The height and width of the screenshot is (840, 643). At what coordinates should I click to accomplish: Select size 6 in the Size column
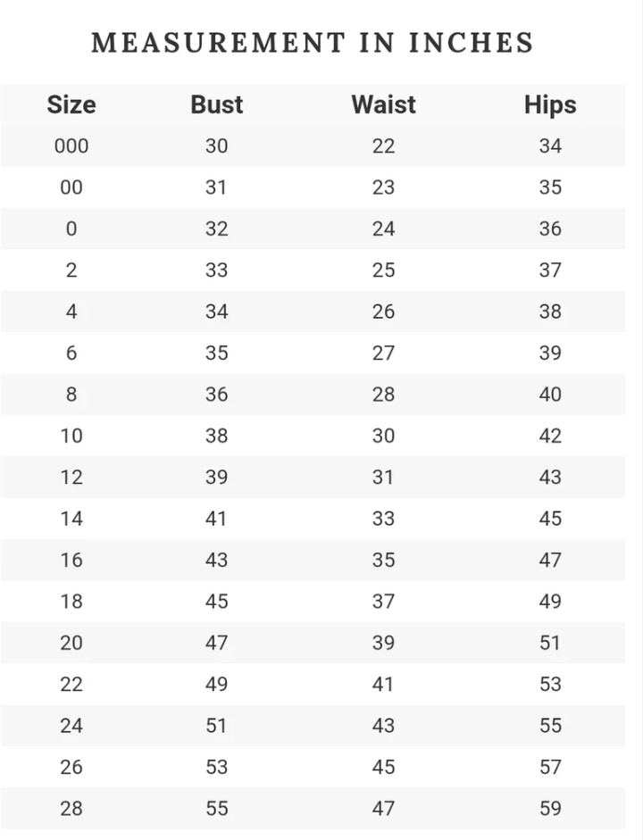[x=71, y=353]
